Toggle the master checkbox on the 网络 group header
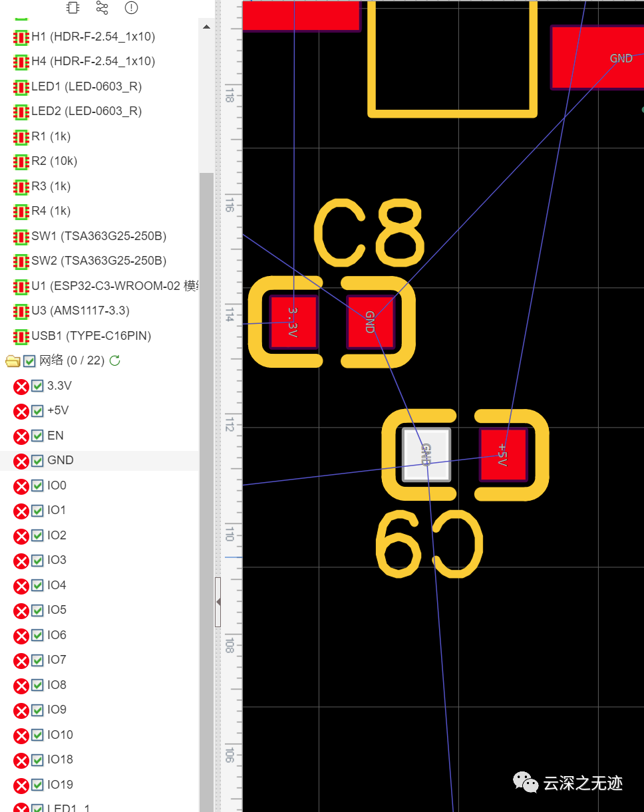 [x=29, y=360]
